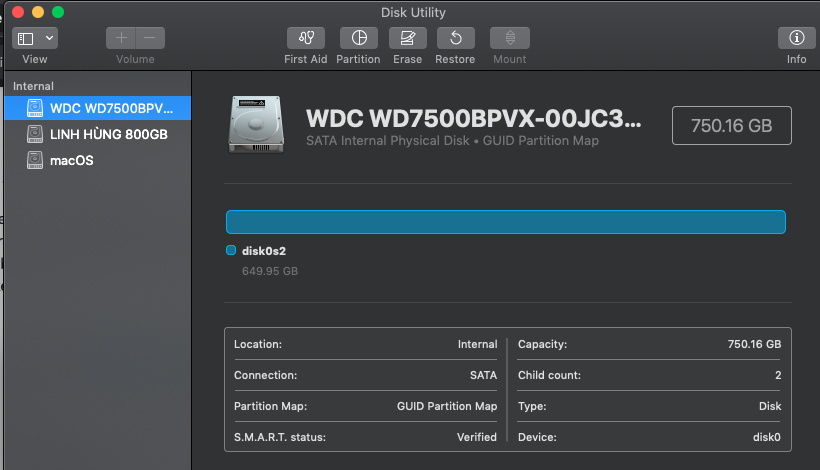This screenshot has width=820, height=470.
Task: Click the S.M.A.R.T. status Verified value
Action: coord(476,437)
